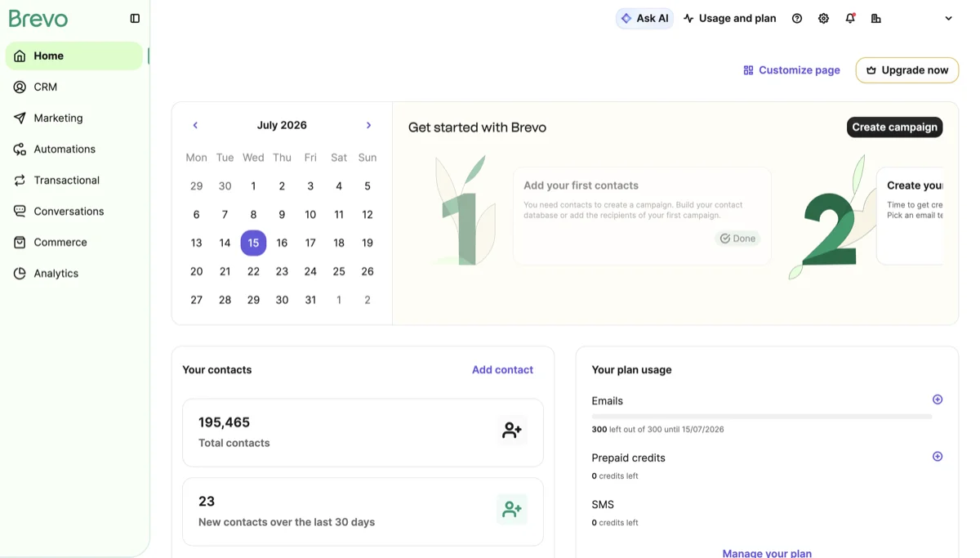Click the "195,465" Total contacts value

[224, 422]
